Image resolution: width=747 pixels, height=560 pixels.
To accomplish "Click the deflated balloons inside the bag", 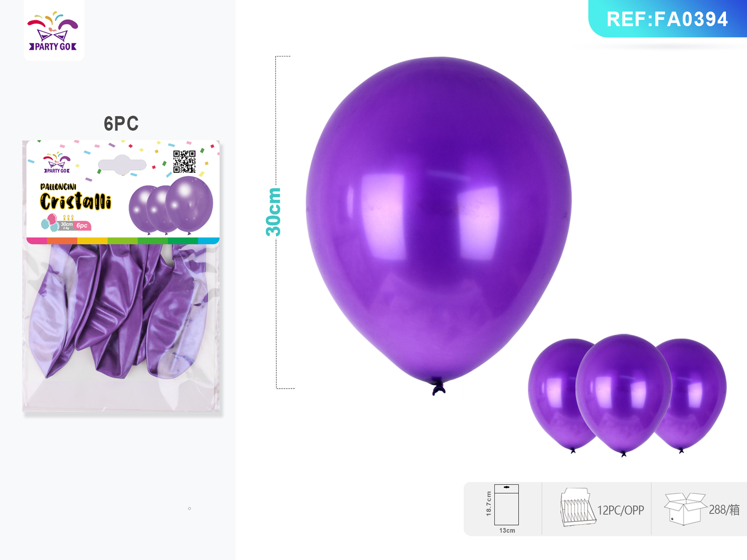I will [119, 310].
